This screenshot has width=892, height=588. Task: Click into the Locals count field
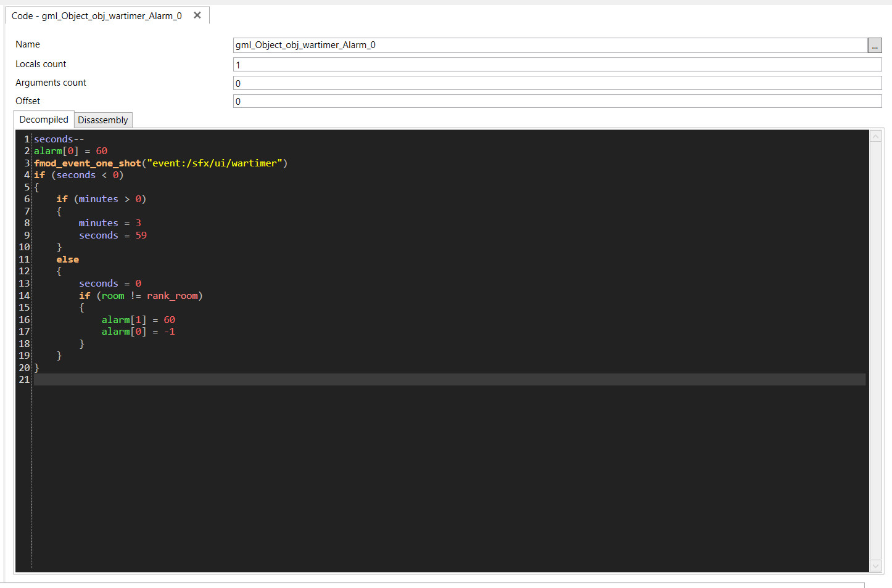tap(556, 65)
